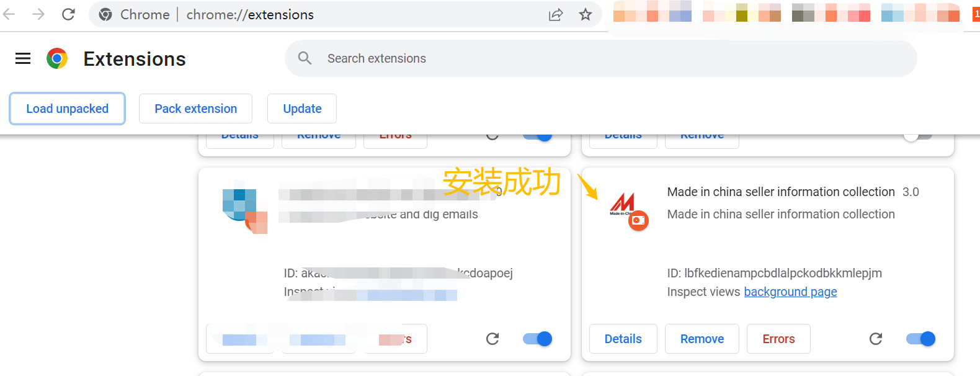Viewport: 980px width, 376px height.
Task: Focus the Search extensions field
Action: [x=600, y=59]
